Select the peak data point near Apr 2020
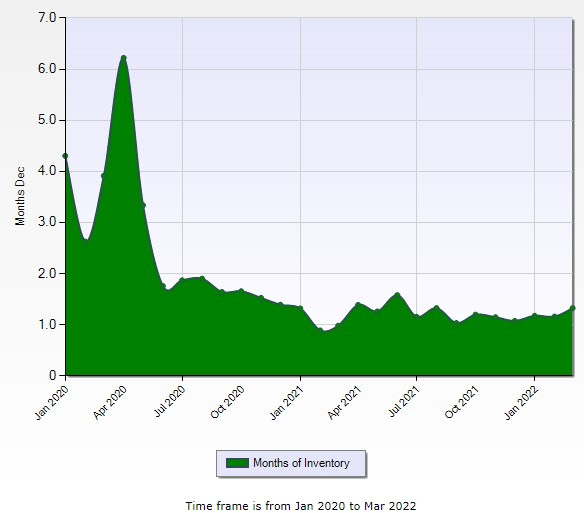Image resolution: width=584 pixels, height=513 pixels. click(124, 58)
